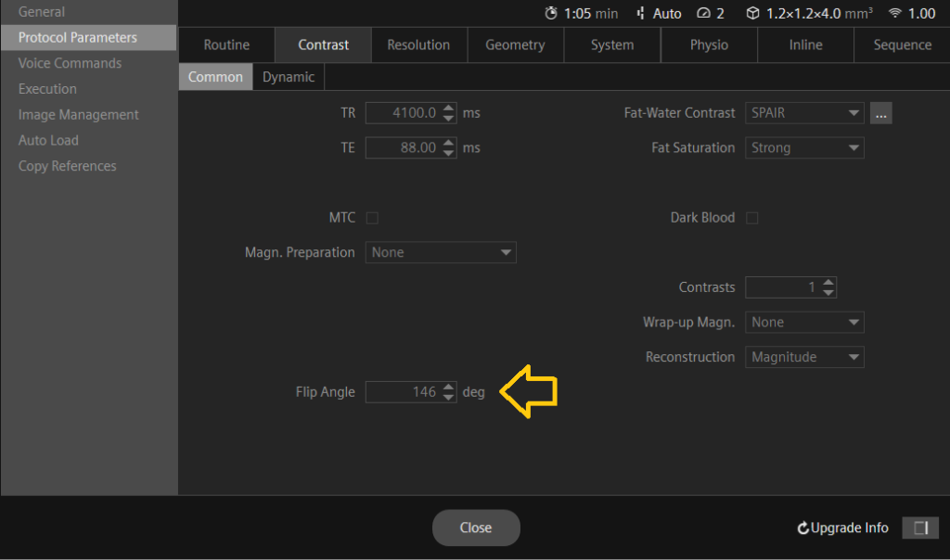Enable the Dark Blood checkbox
The height and width of the screenshot is (560, 950).
(751, 217)
